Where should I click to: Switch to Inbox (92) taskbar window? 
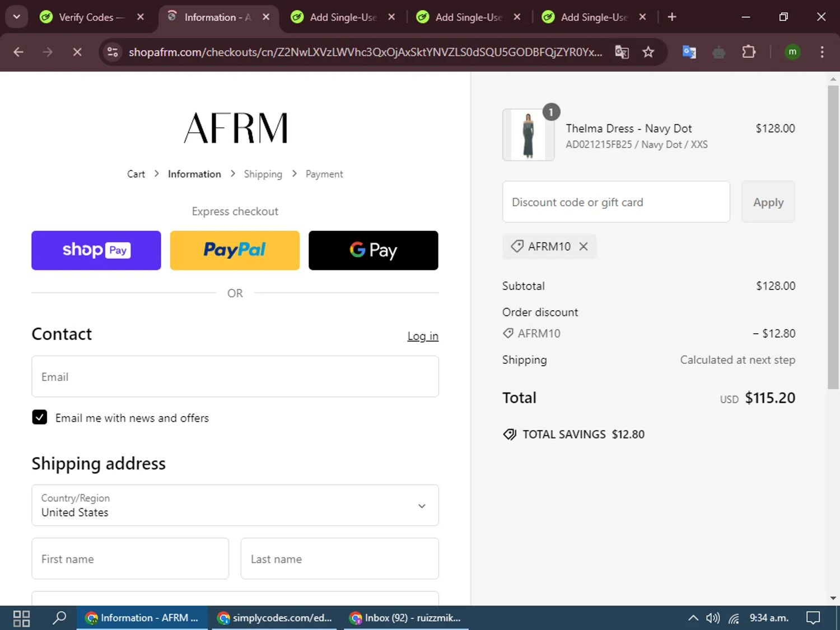406,618
